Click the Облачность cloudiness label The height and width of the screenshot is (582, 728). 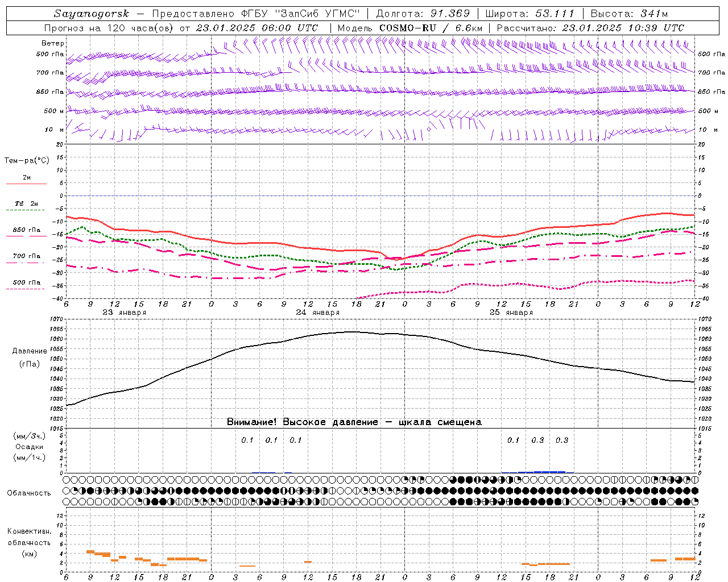click(30, 493)
